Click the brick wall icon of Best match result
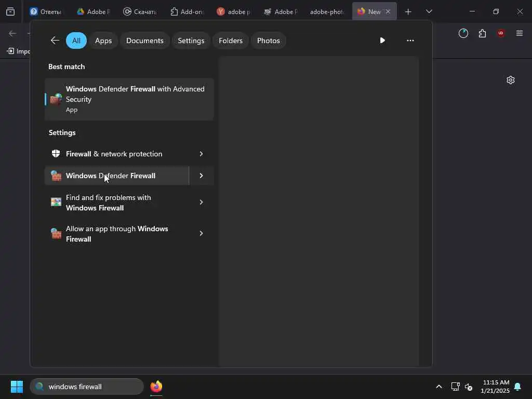The height and width of the screenshot is (399, 532). 56,99
